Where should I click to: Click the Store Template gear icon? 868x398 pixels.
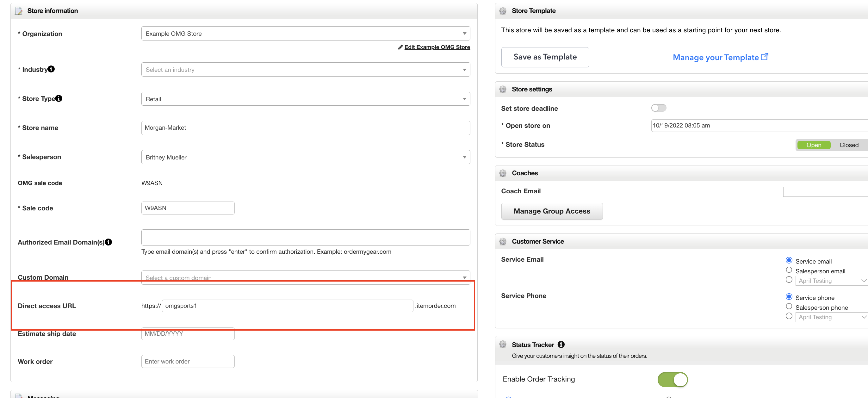coord(503,11)
